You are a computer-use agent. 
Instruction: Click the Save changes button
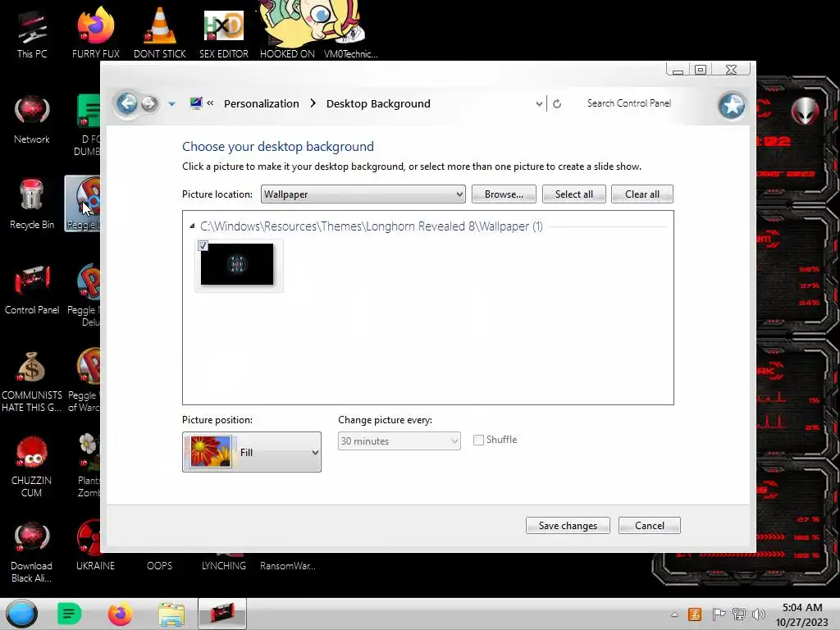568,526
